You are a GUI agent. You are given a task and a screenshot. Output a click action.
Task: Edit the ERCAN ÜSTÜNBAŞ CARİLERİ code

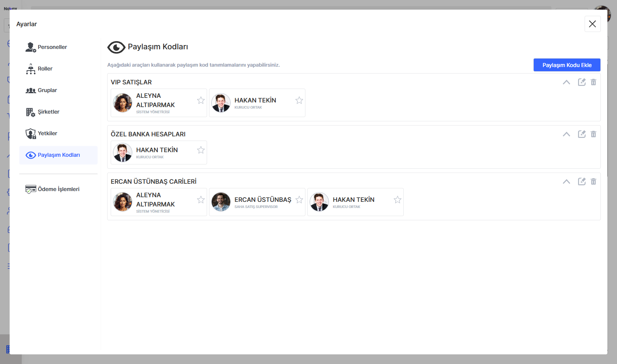582,181
